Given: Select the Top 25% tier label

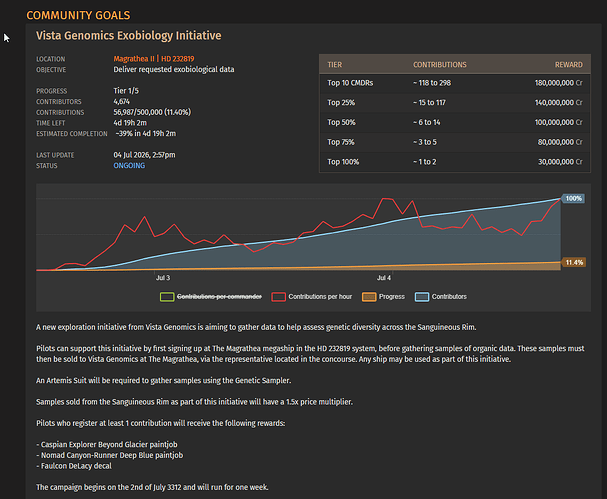Looking at the screenshot, I should click(x=341, y=103).
